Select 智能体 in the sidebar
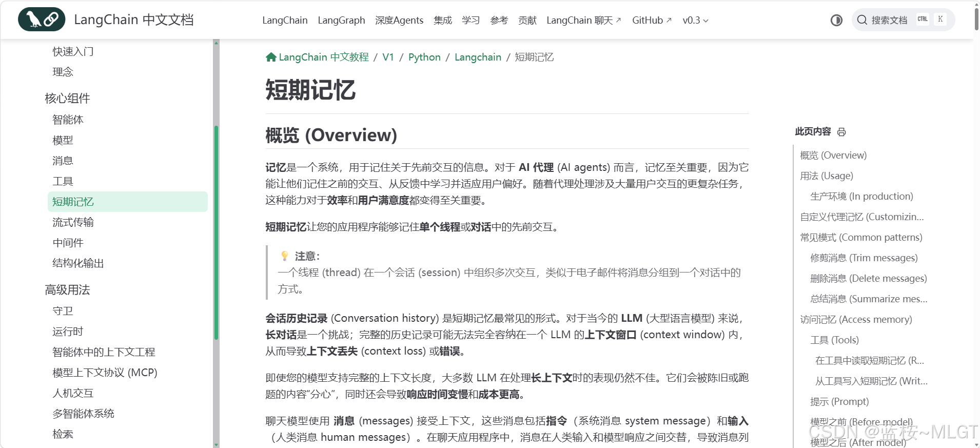 (68, 120)
